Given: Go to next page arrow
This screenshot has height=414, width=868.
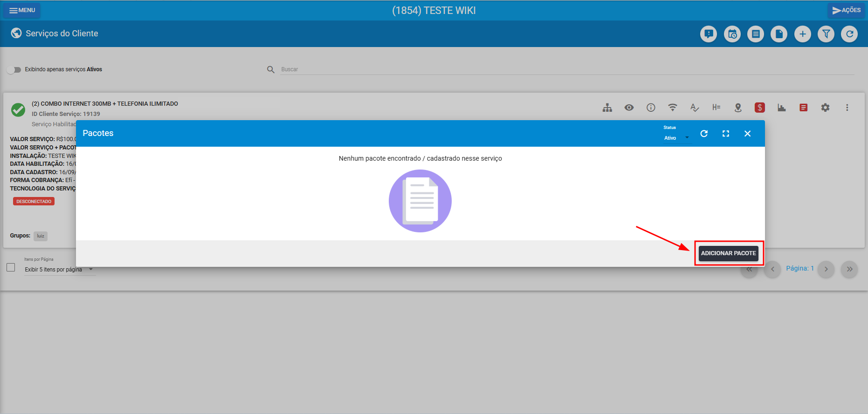Looking at the screenshot, I should click(826, 269).
